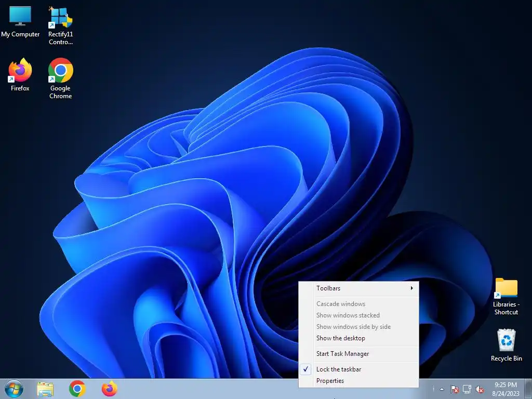Open the Start menu orb
532x399 pixels.
pos(14,389)
